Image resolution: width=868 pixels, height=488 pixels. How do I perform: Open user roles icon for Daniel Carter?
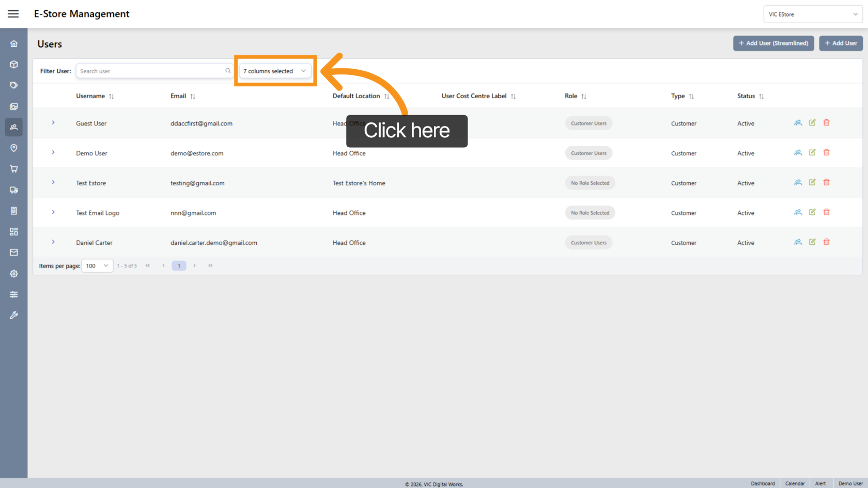coord(798,241)
